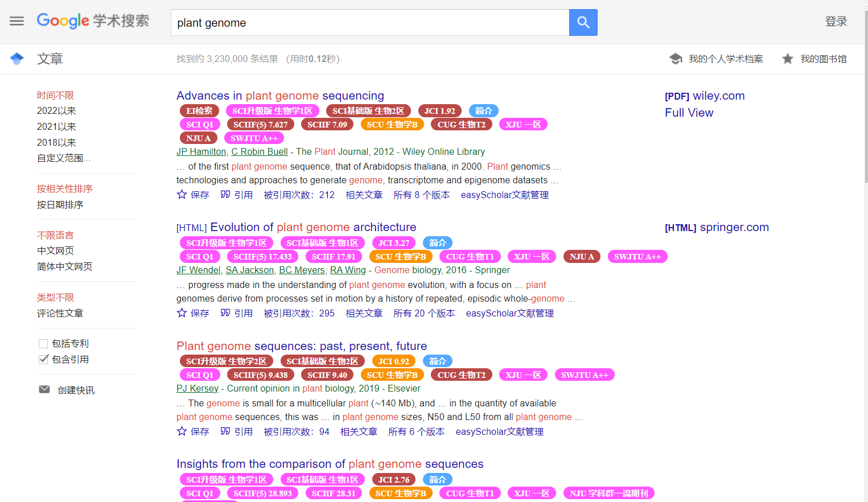868x502 pixels.
Task: Toggle the 包含引用 checkbox
Action: pyautogui.click(x=43, y=359)
